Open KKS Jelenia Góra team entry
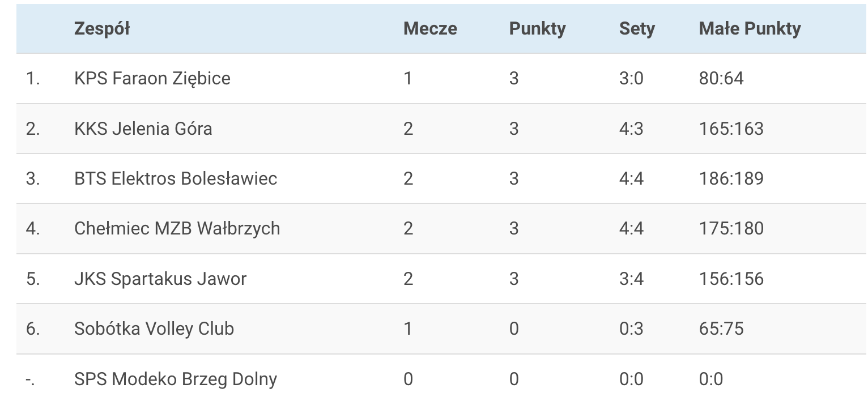Image resolution: width=868 pixels, height=401 pixels. pyautogui.click(x=143, y=129)
